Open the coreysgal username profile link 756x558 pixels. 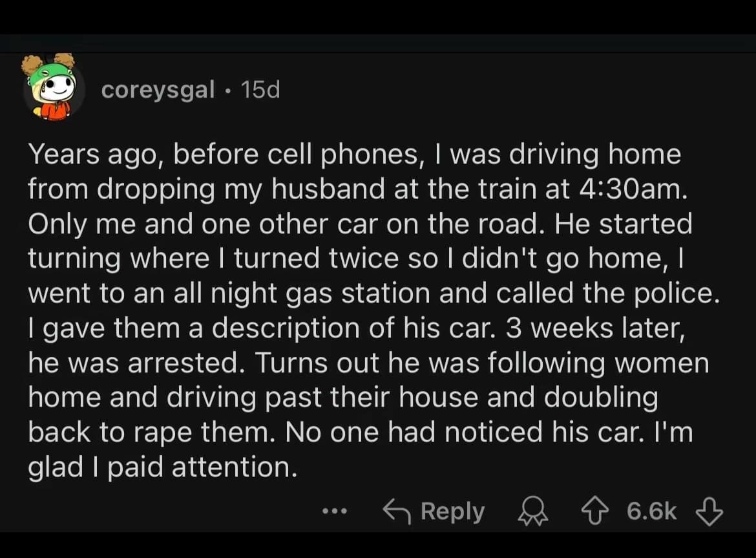[x=158, y=91]
